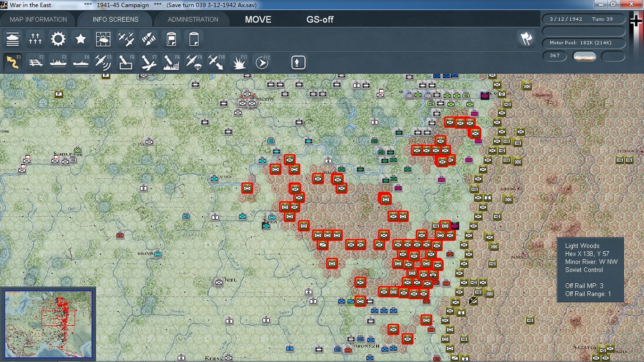Click the Light Woods terrain text
The height and width of the screenshot is (362, 644).
[582, 246]
